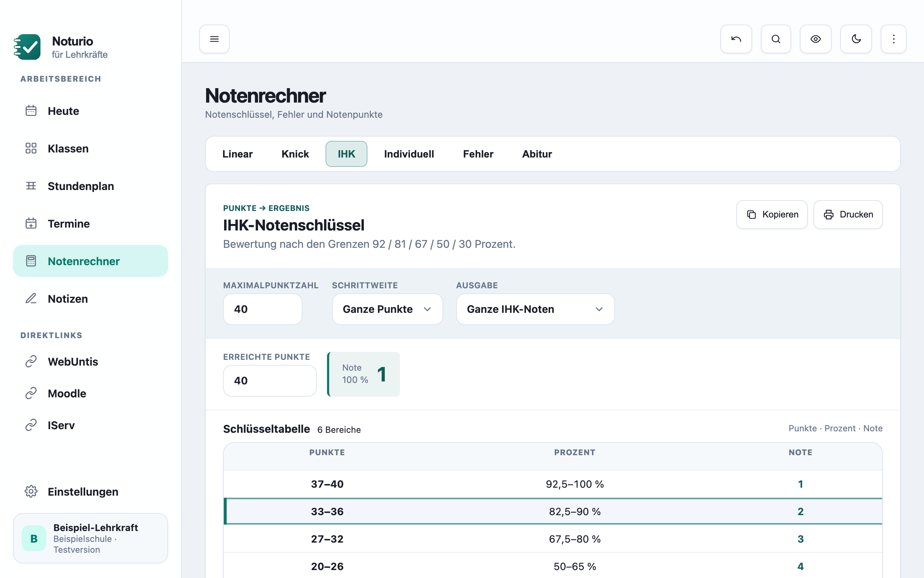This screenshot has height=578, width=924.
Task: Focus the Maximalpunktzahl input field
Action: (263, 309)
